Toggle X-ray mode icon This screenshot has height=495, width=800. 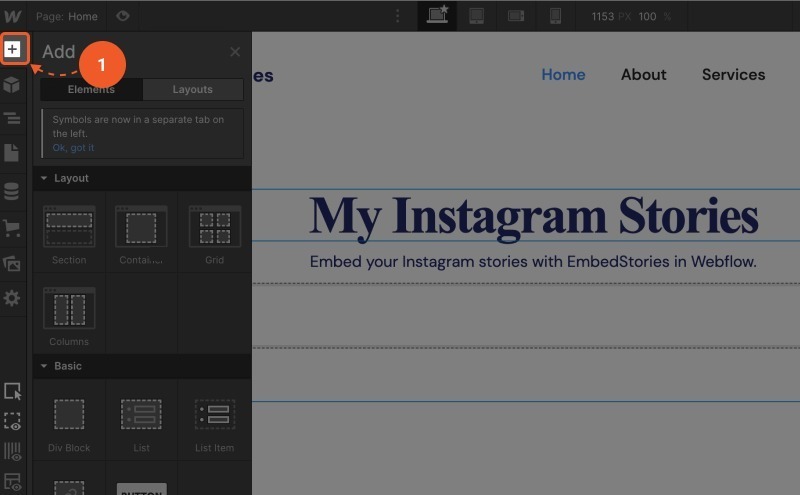coord(12,482)
